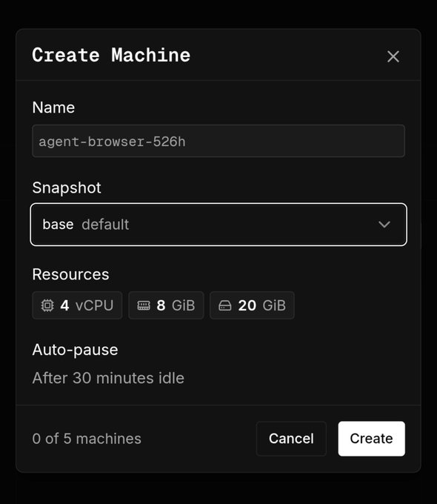Click the Create button
The height and width of the screenshot is (504, 437).
point(372,439)
